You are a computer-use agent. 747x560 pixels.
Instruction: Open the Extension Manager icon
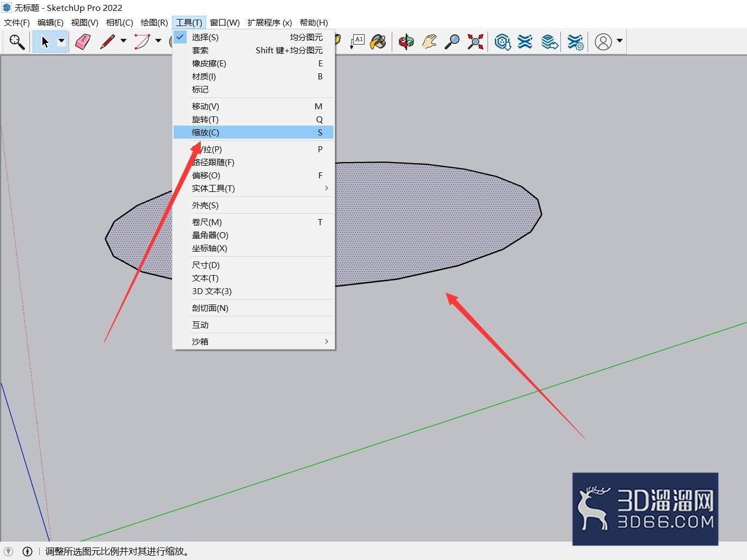(575, 42)
